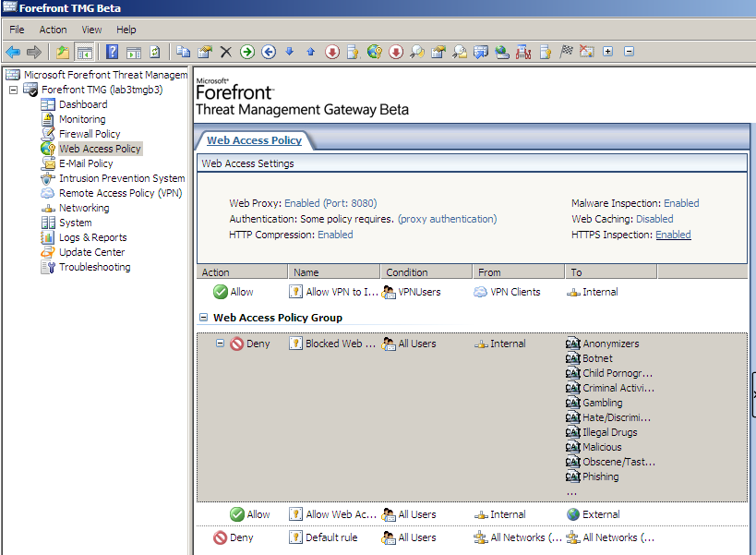
Task: Click the checkered flag toolbar icon
Action: (566, 51)
